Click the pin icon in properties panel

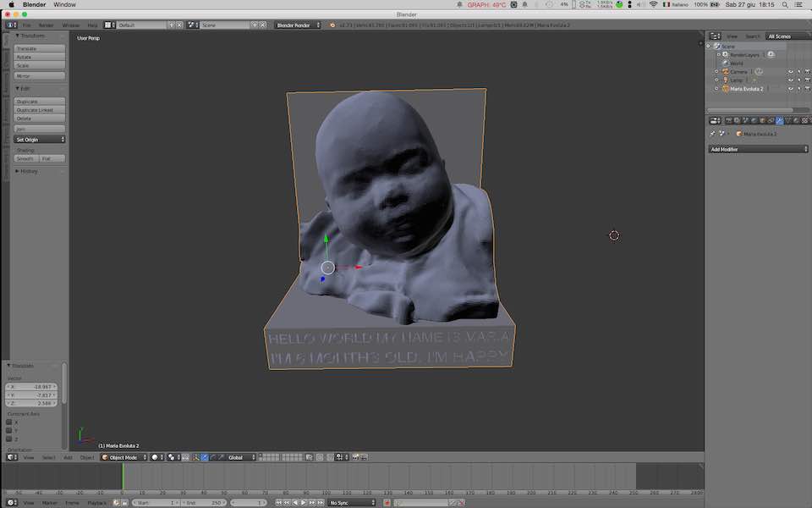[712, 134]
